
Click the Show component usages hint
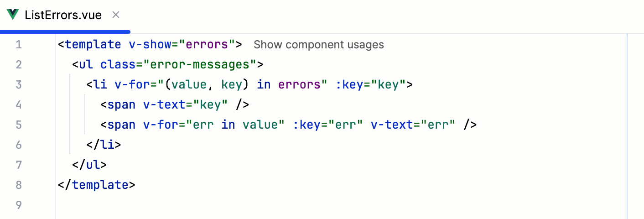(318, 45)
